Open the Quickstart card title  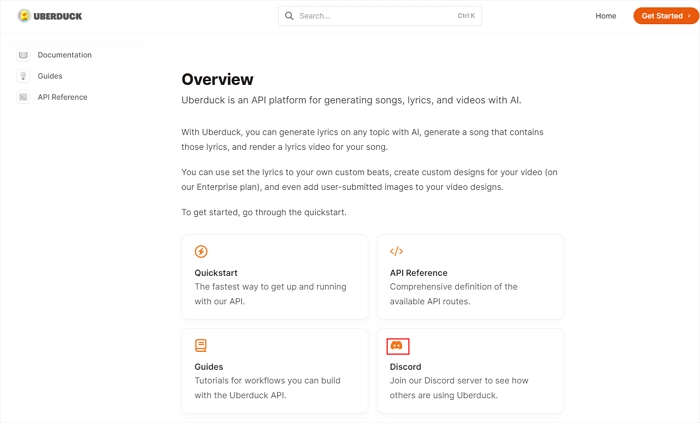pyautogui.click(x=217, y=273)
